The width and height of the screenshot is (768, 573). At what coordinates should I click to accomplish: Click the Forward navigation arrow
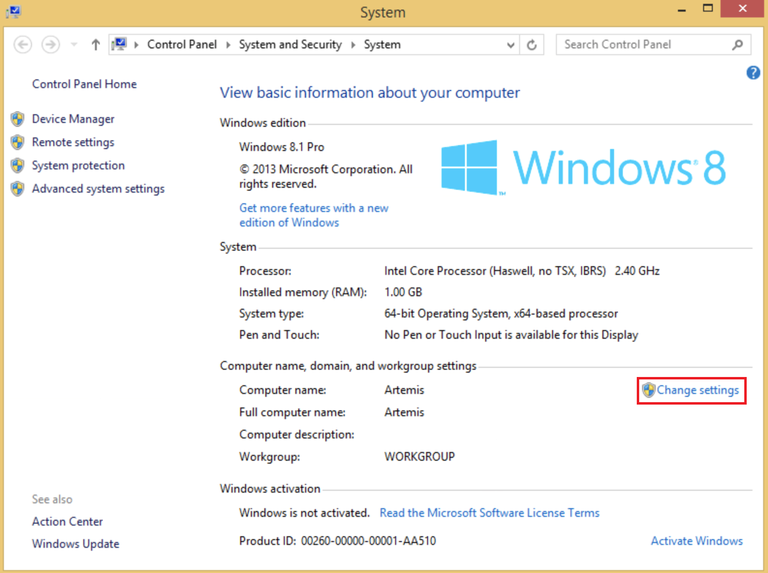(50, 45)
